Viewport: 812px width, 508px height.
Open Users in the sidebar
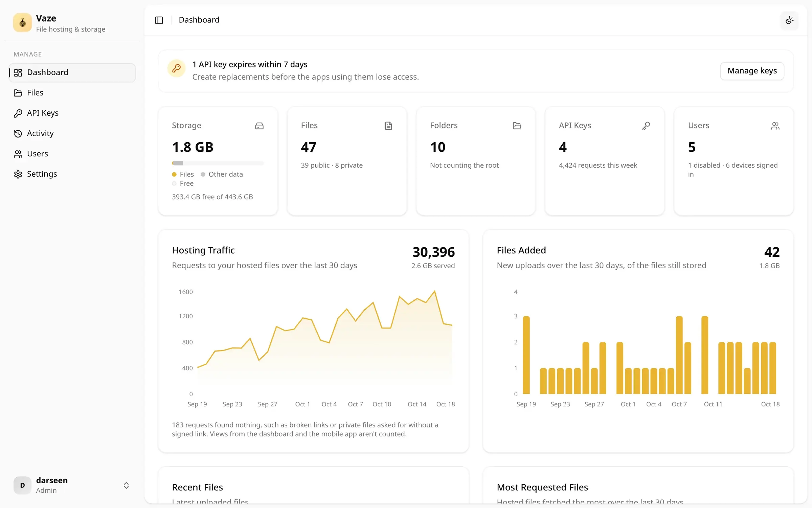(x=72, y=154)
